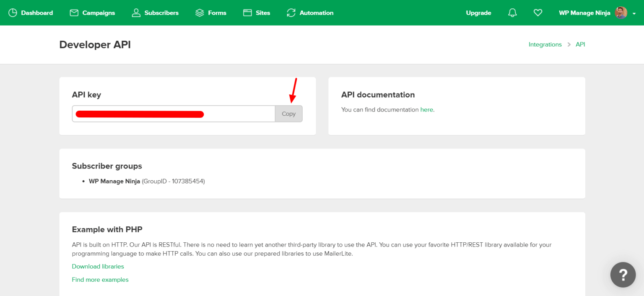Open the account avatar dropdown arrow
This screenshot has width=644, height=296.
point(634,14)
